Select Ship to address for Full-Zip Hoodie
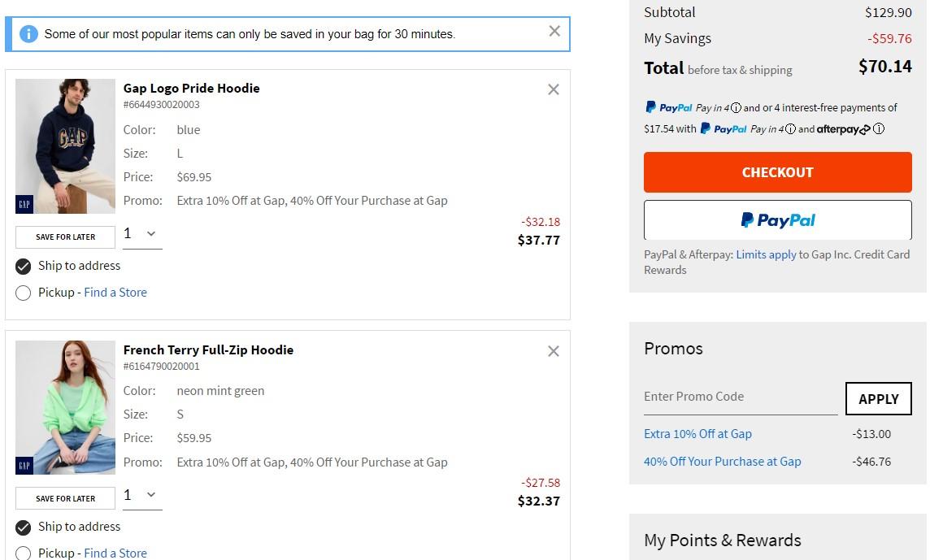 pos(24,527)
